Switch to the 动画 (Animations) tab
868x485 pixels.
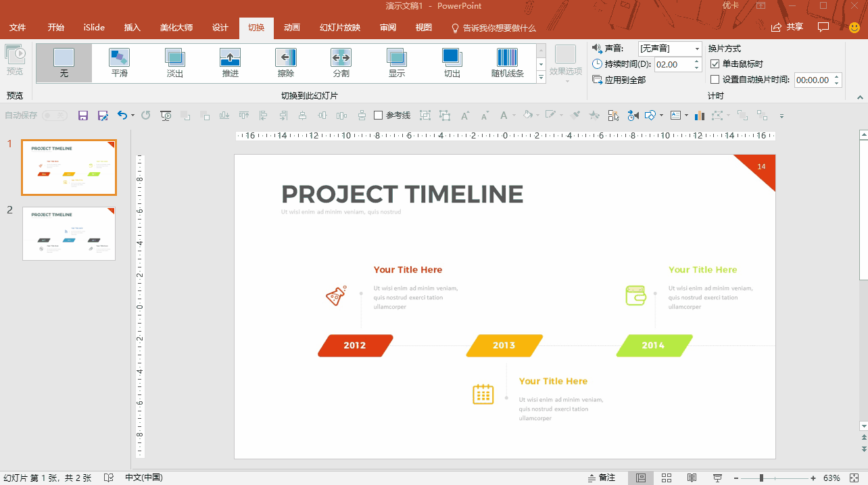(x=292, y=28)
